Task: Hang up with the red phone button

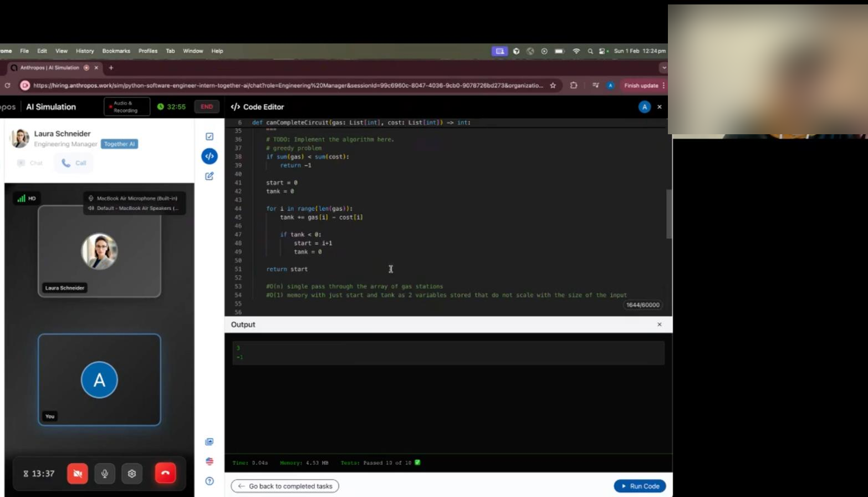Action: (x=165, y=473)
